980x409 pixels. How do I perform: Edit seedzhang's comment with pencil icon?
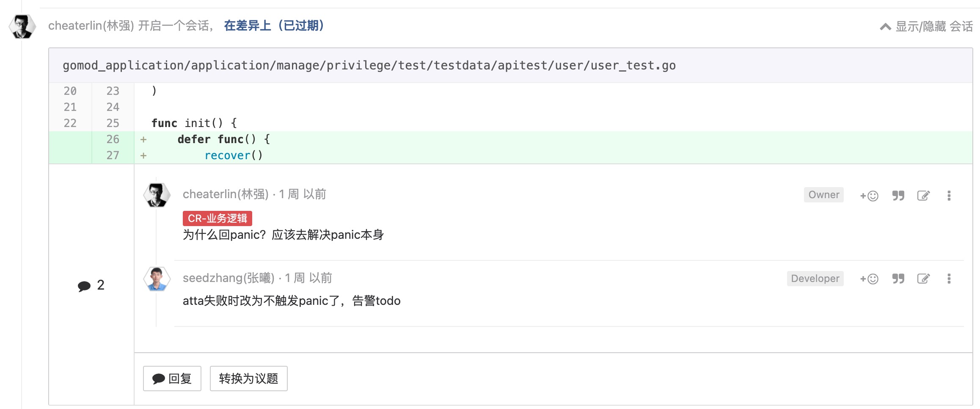(x=923, y=279)
